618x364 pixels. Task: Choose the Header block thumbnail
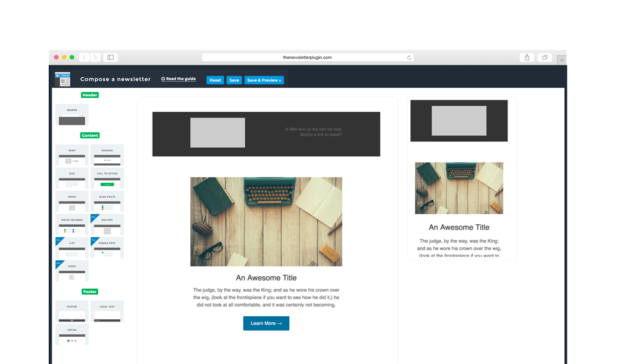72,115
